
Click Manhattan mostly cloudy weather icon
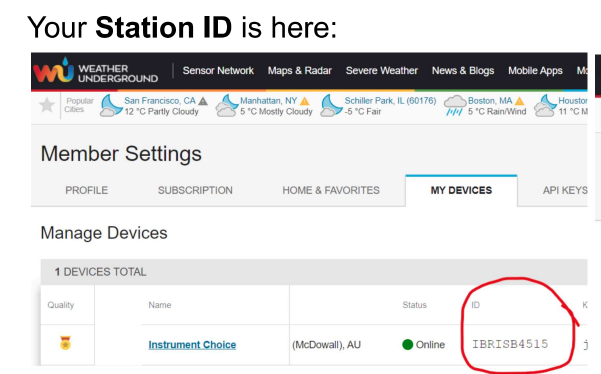click(227, 105)
